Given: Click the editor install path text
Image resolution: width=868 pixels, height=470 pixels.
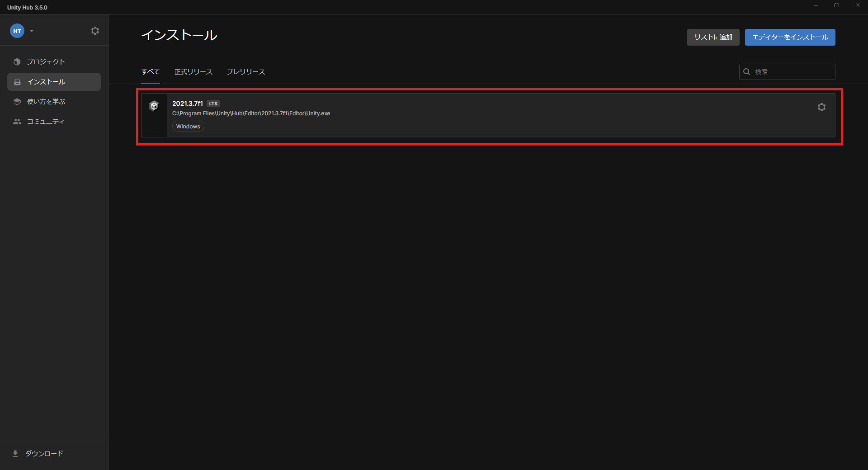Looking at the screenshot, I should coord(251,113).
